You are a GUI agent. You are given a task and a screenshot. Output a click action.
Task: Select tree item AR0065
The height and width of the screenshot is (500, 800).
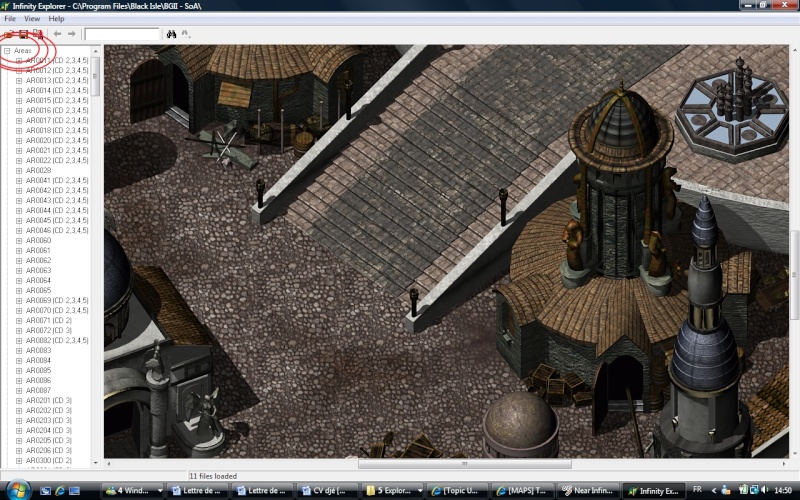(38, 290)
